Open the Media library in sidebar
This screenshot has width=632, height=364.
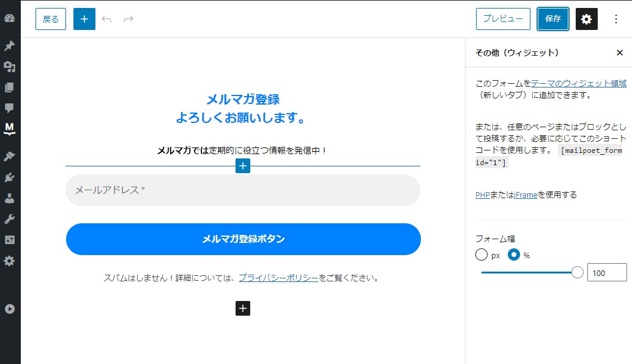9,67
